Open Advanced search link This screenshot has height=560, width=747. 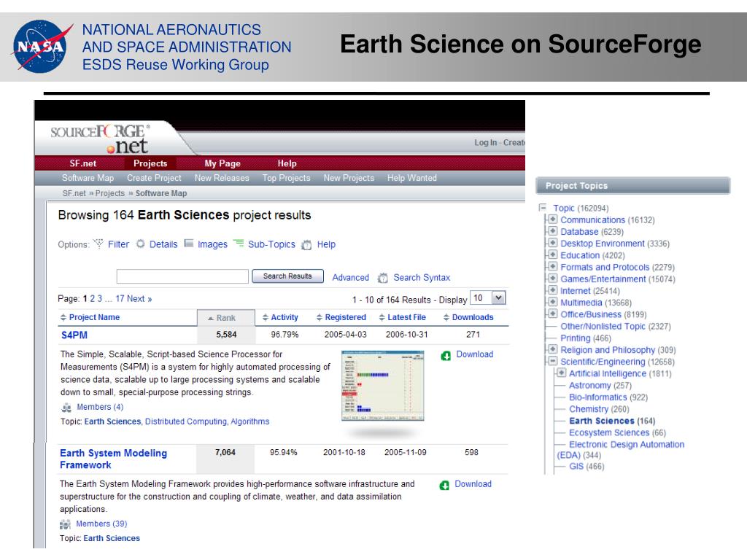[350, 277]
